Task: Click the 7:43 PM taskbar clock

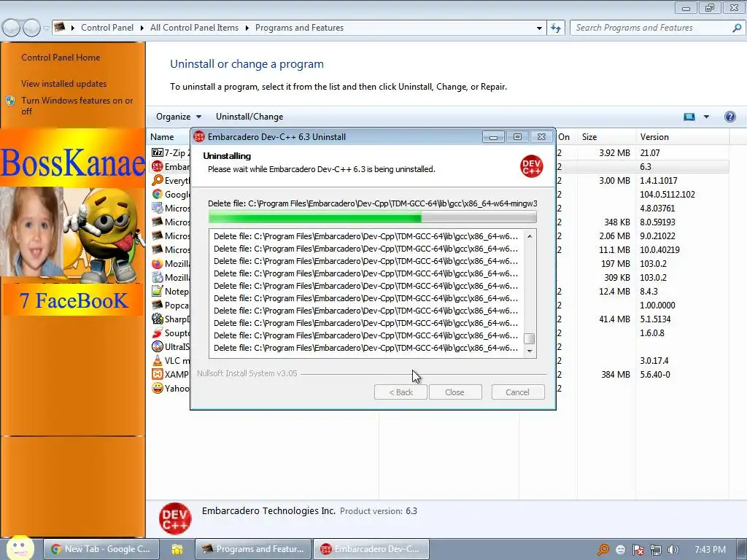Action: [710, 550]
